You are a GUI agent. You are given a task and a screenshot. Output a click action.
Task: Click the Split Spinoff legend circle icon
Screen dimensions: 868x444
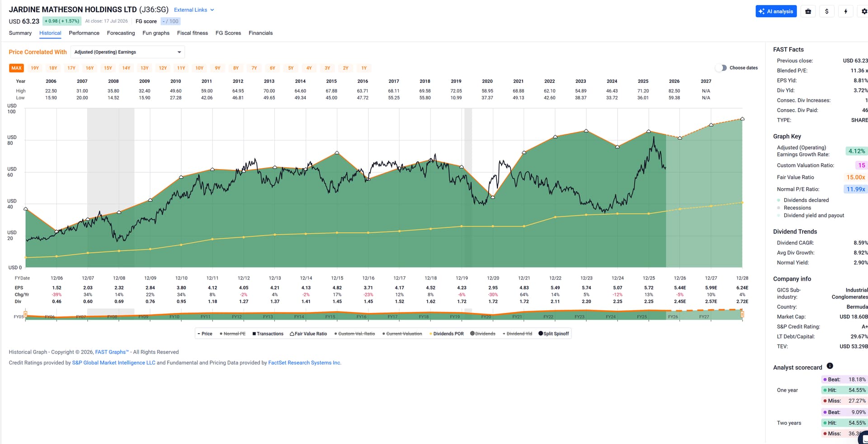tap(541, 334)
